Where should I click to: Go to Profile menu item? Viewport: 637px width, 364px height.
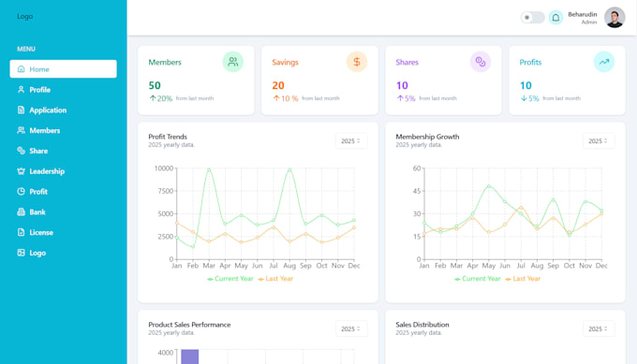coord(63,89)
